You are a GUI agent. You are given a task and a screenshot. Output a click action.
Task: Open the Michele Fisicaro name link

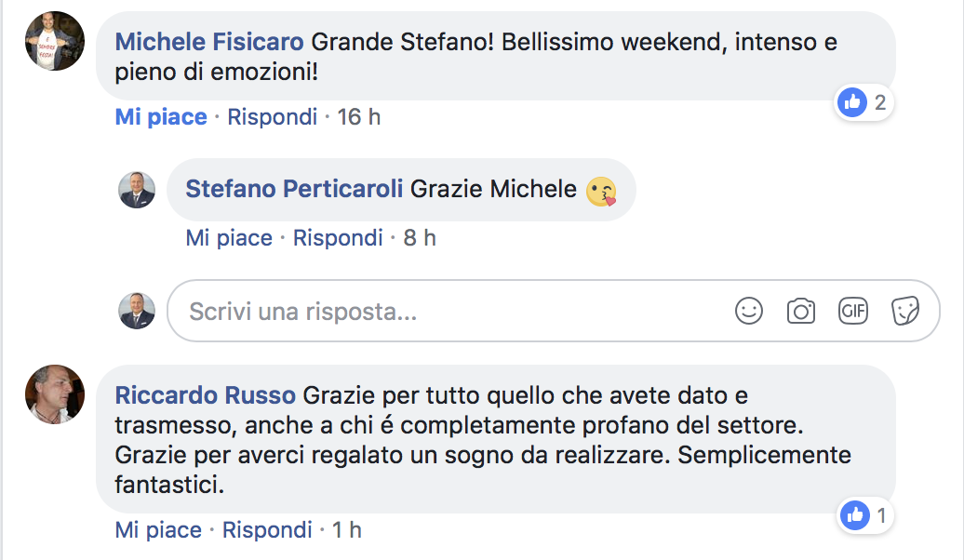point(209,42)
